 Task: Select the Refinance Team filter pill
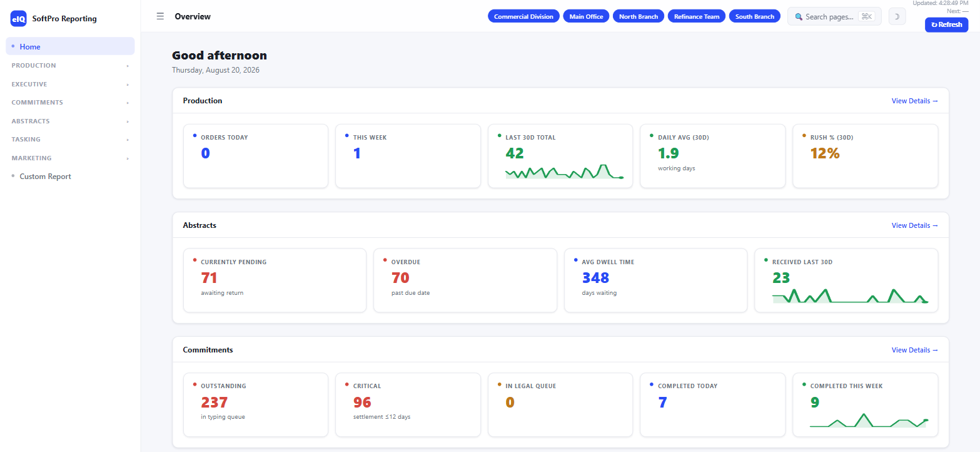click(697, 16)
